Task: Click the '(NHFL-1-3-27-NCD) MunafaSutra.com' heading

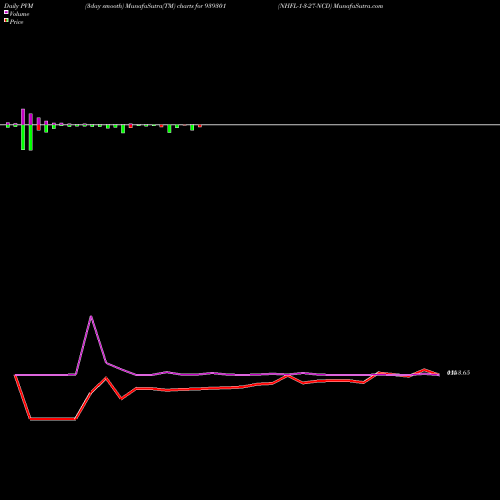Action: click(x=330, y=6)
